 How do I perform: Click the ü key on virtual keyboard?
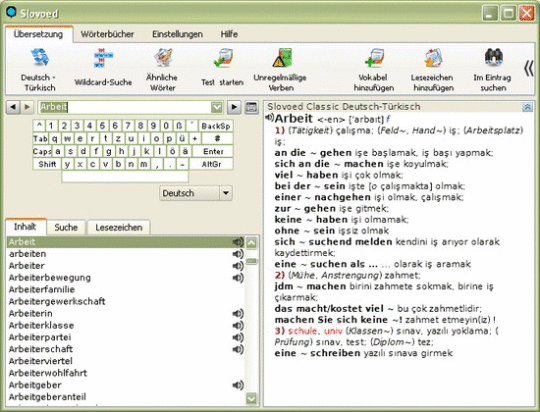[182, 138]
